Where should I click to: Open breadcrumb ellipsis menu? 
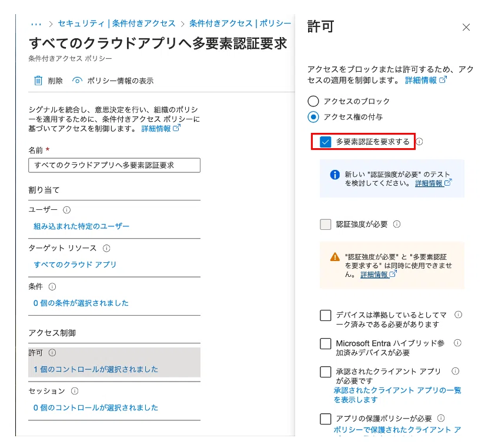coord(36,24)
